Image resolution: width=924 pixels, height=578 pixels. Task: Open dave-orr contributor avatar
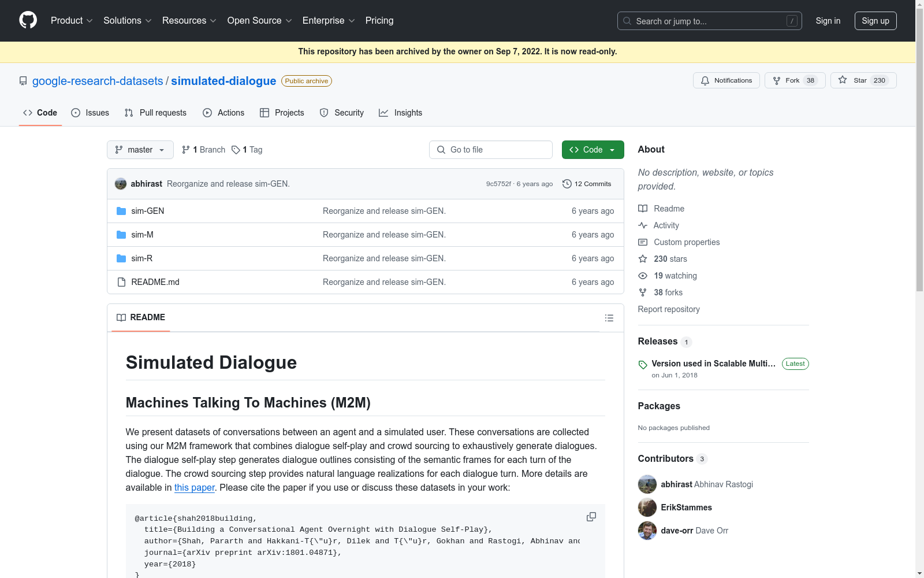coord(647,531)
